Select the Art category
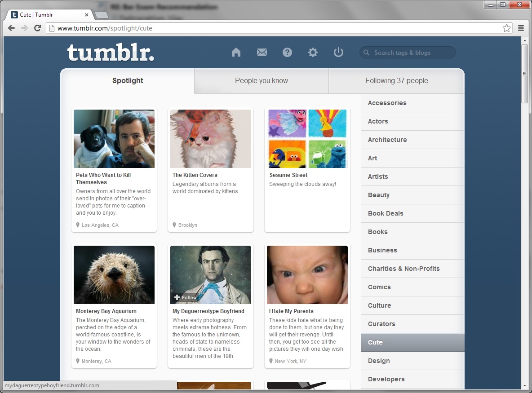Viewport: 532px width, 393px height. tap(412, 158)
